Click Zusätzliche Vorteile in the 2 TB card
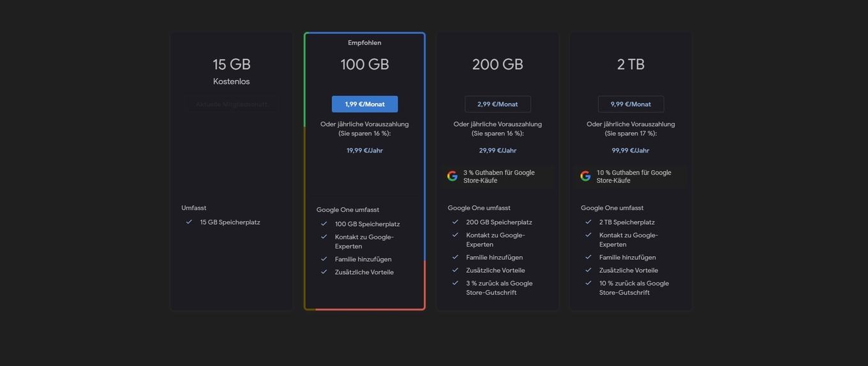Screen dimensions: 868x366 pyautogui.click(x=629, y=270)
